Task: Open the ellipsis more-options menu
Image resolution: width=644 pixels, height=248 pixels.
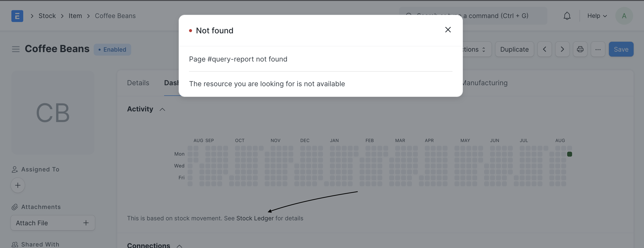Action: tap(598, 49)
